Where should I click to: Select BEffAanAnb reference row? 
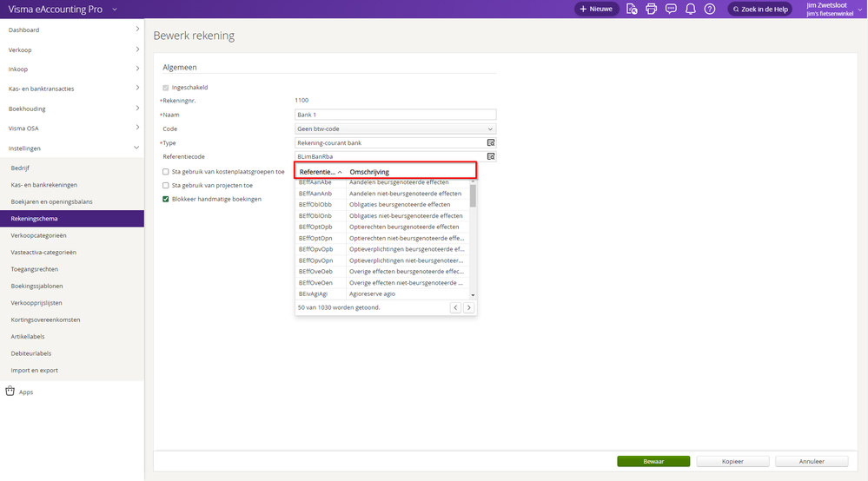[382, 194]
